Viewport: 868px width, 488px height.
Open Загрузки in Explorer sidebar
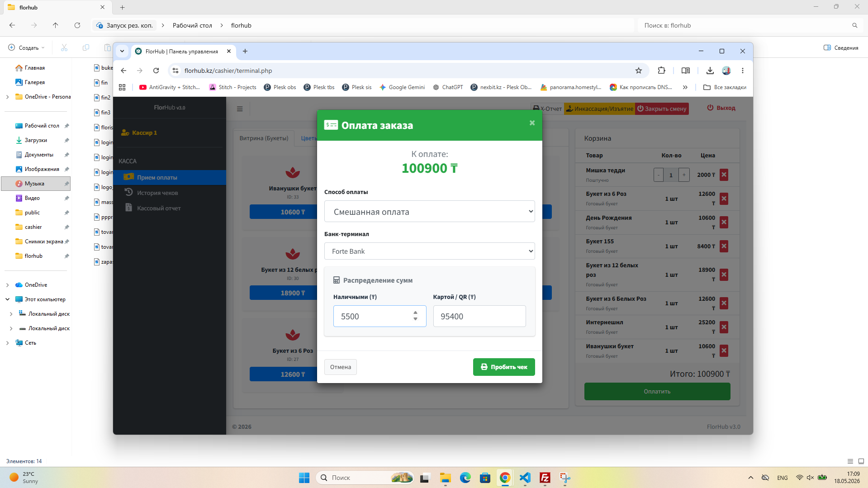[x=36, y=140]
